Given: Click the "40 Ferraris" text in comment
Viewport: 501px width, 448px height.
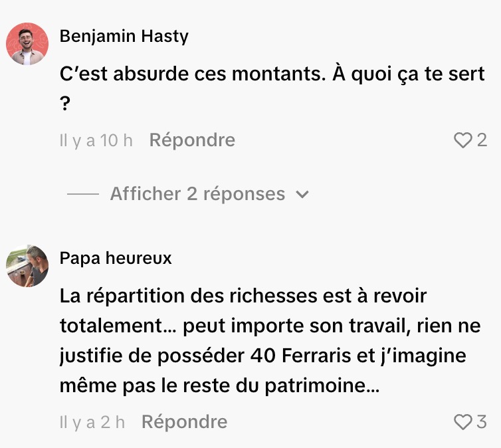Looking at the screenshot, I should tap(300, 356).
